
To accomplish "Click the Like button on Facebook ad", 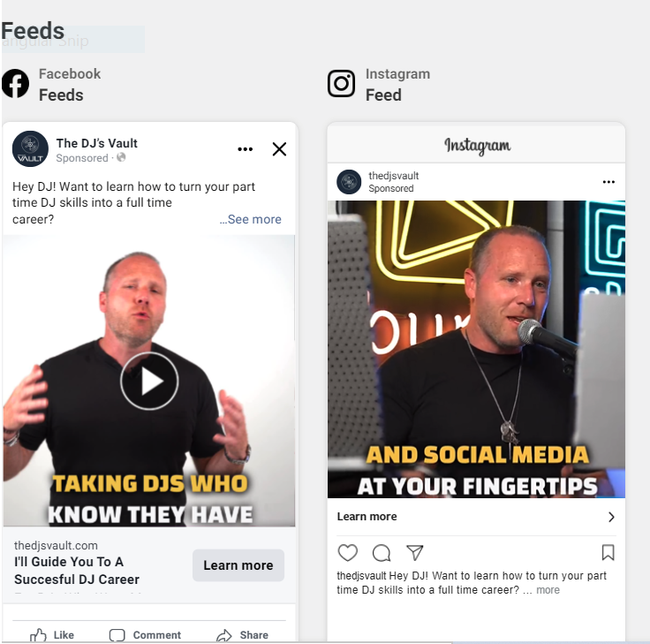I will point(52,635).
